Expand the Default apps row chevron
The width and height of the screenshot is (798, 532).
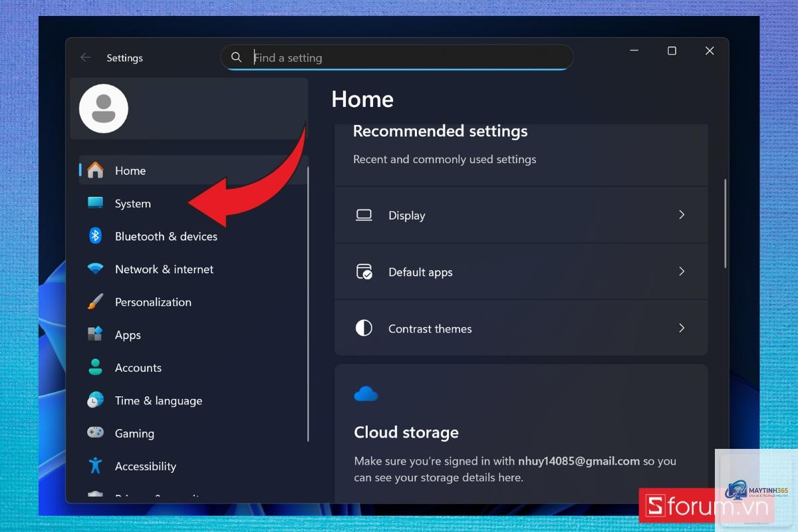pos(682,271)
